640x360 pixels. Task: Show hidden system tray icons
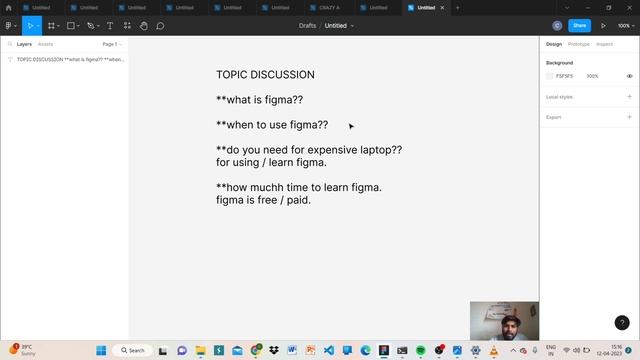coord(513,350)
